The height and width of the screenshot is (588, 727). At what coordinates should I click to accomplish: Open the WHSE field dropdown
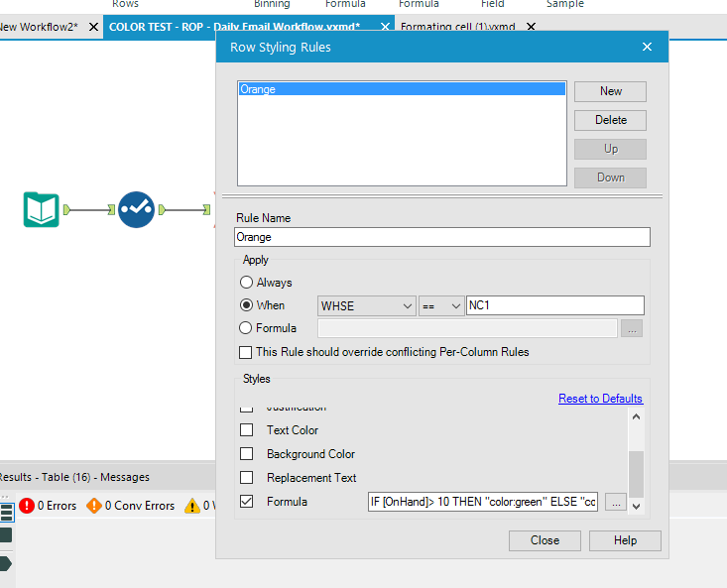(x=366, y=305)
